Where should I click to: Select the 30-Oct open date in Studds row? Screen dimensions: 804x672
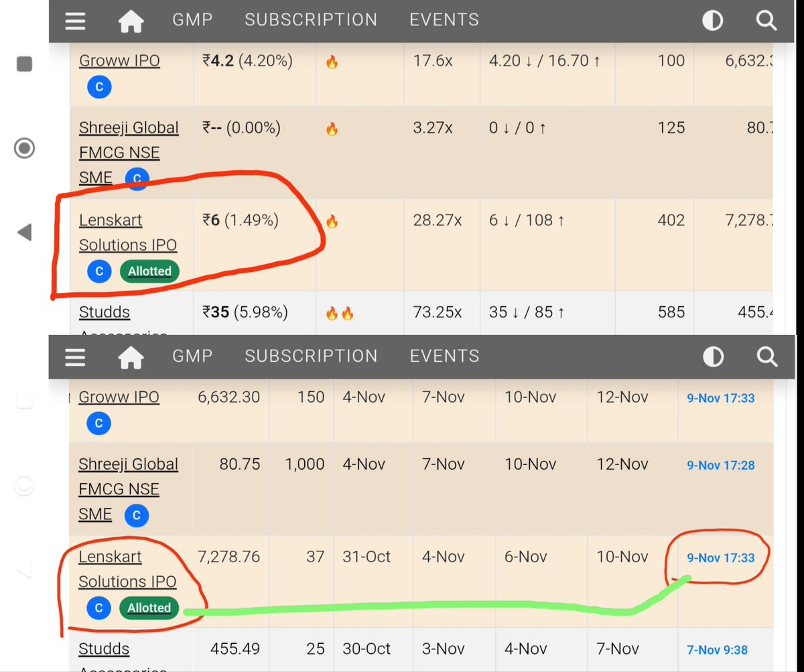pyautogui.click(x=366, y=649)
